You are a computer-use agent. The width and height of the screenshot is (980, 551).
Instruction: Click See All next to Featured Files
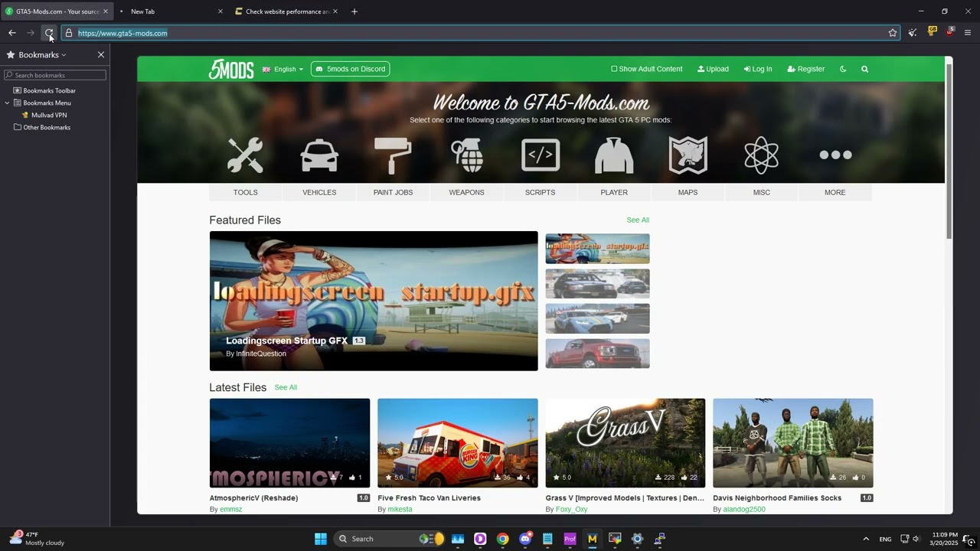(x=638, y=220)
